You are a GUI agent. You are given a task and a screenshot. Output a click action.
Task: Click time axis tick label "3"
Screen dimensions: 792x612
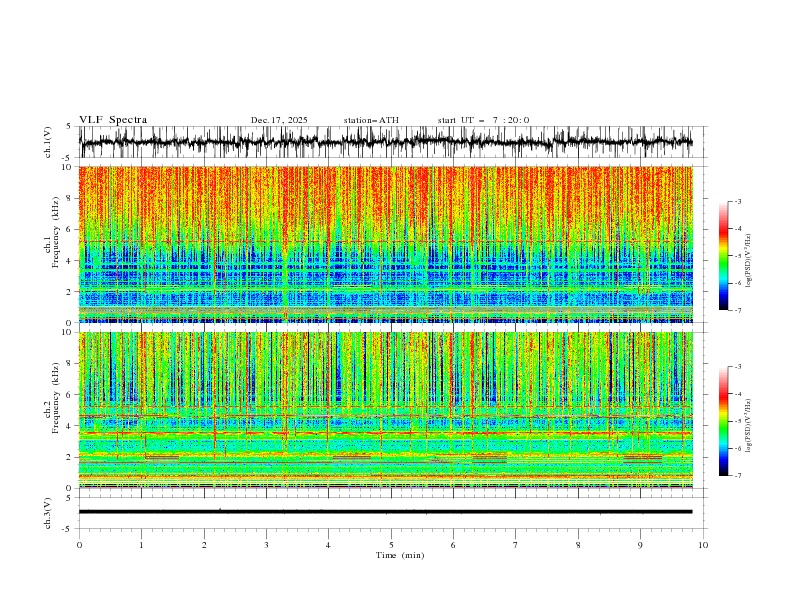[266, 545]
